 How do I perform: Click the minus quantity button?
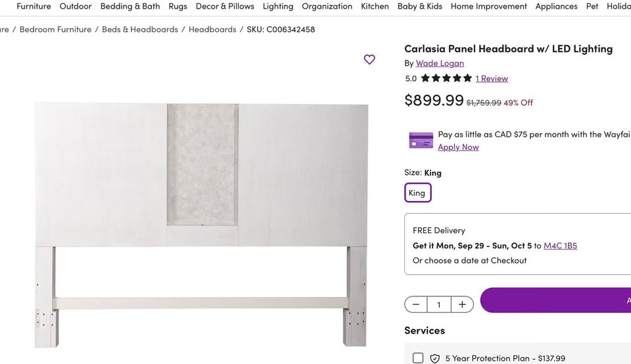[416, 304]
